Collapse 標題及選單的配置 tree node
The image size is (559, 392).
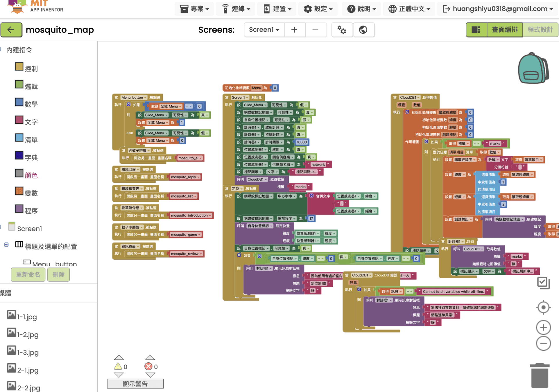point(6,245)
